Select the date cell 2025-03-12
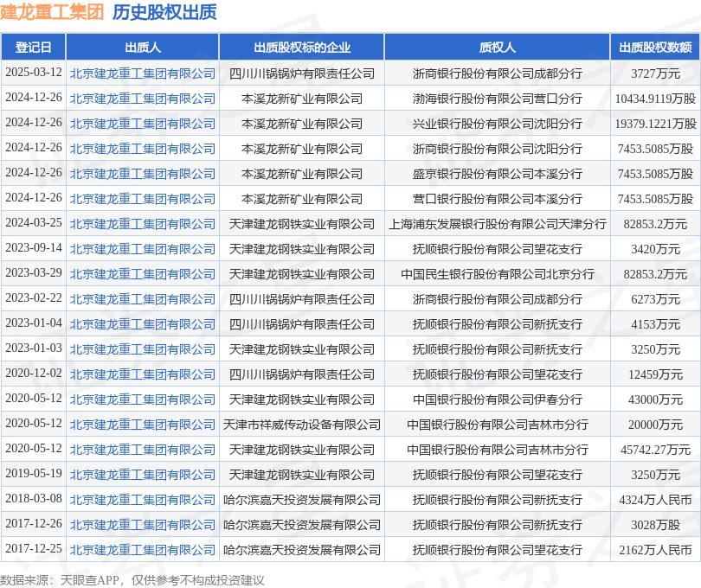 pos(34,73)
